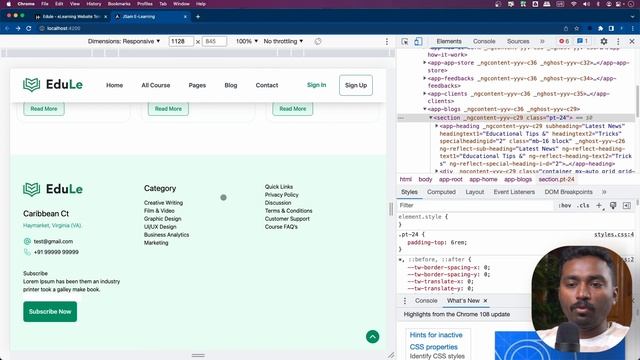Image resolution: width=640 pixels, height=360 pixels.
Task: Open the History menu in macOS menu bar
Action: click(x=93, y=4)
